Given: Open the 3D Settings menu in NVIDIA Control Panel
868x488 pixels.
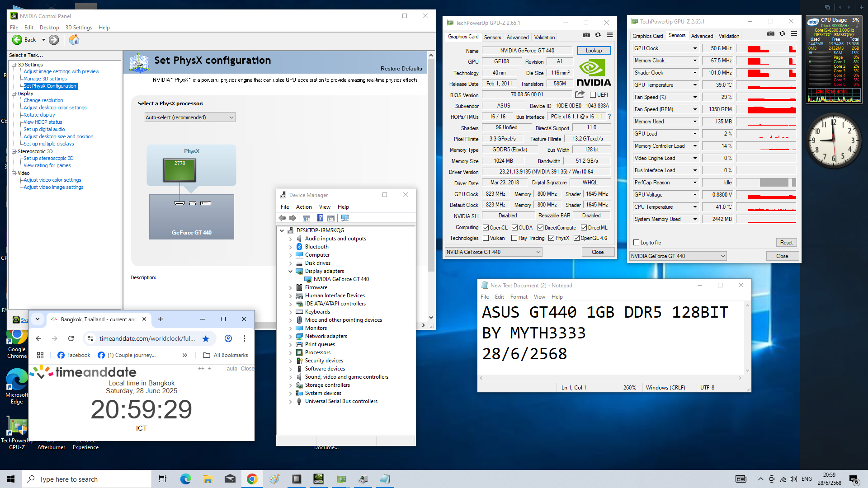Looking at the screenshot, I should (x=79, y=28).
